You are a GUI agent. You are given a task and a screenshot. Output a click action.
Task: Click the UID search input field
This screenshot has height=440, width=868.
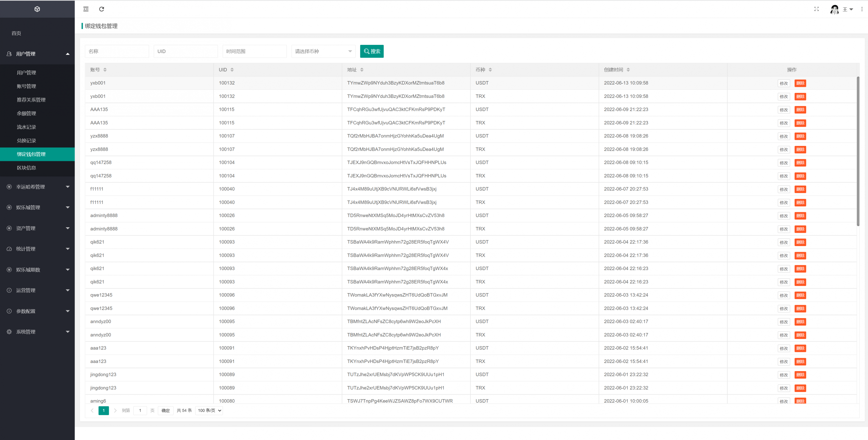pyautogui.click(x=185, y=51)
